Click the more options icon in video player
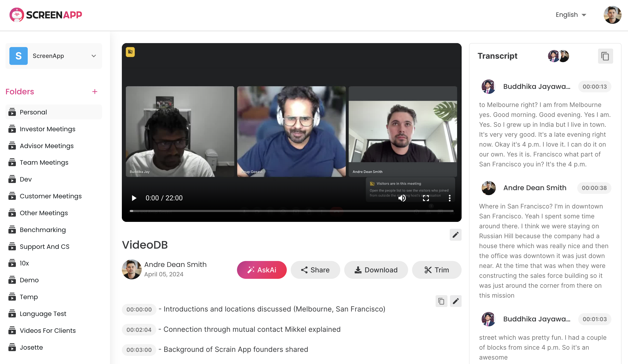This screenshot has width=628, height=364. coord(449,198)
